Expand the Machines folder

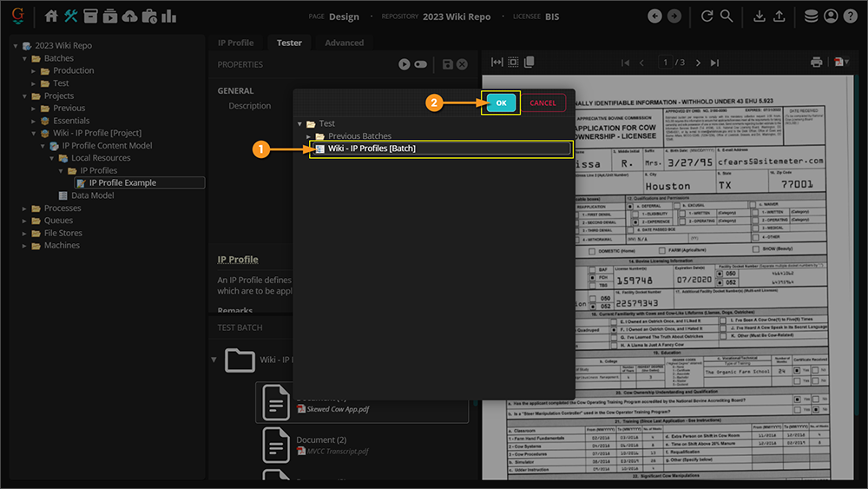24,246
